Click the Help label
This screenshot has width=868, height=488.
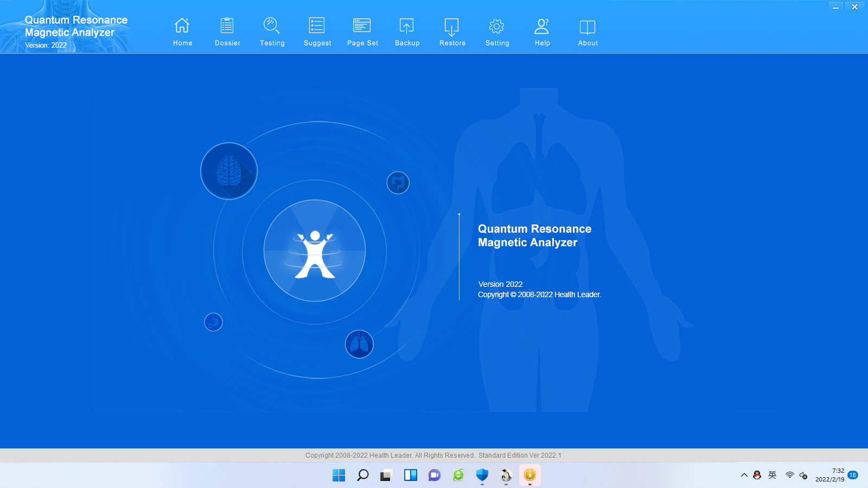542,43
